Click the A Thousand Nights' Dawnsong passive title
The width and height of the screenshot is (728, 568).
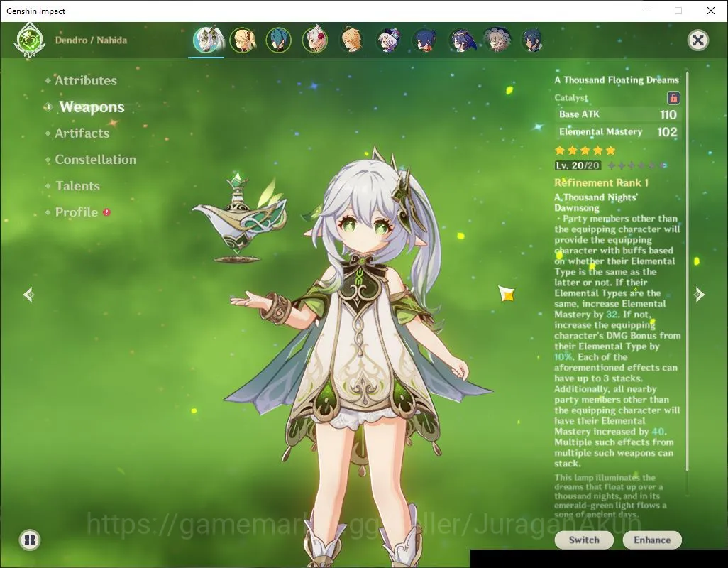tap(596, 202)
